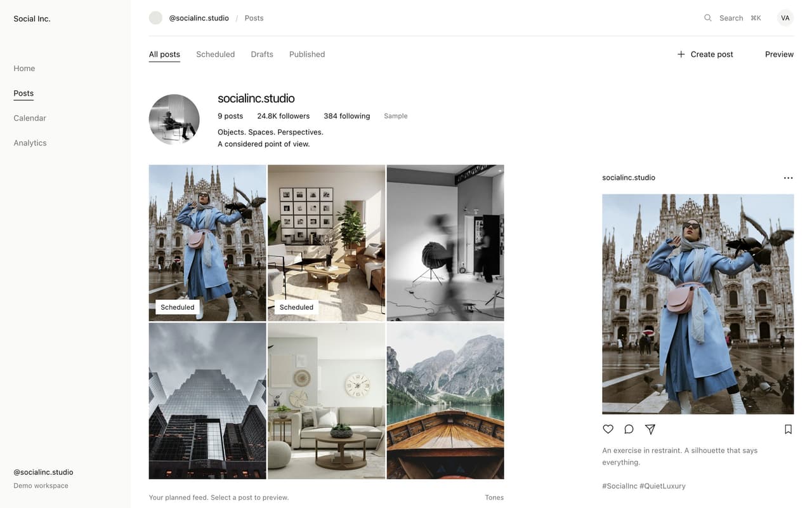Click the @socialinc.studio breadcrumb link
Screen dimensions: 812x508
pyautogui.click(x=199, y=18)
